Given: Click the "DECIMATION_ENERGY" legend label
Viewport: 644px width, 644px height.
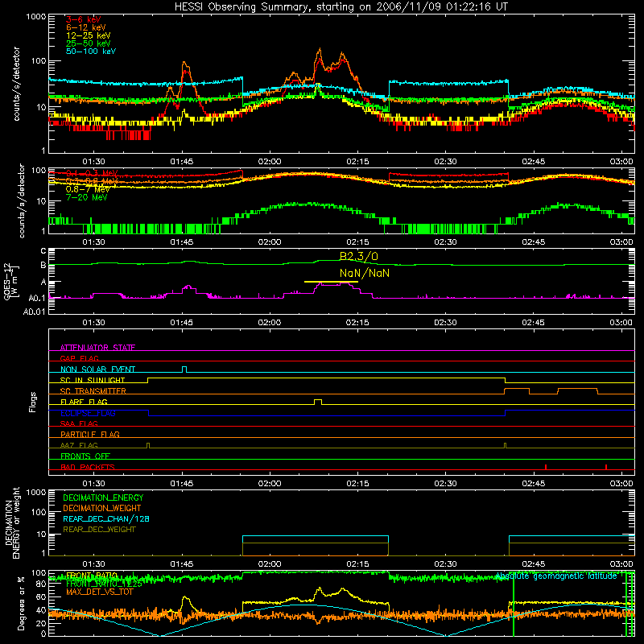Looking at the screenshot, I should tap(103, 497).
